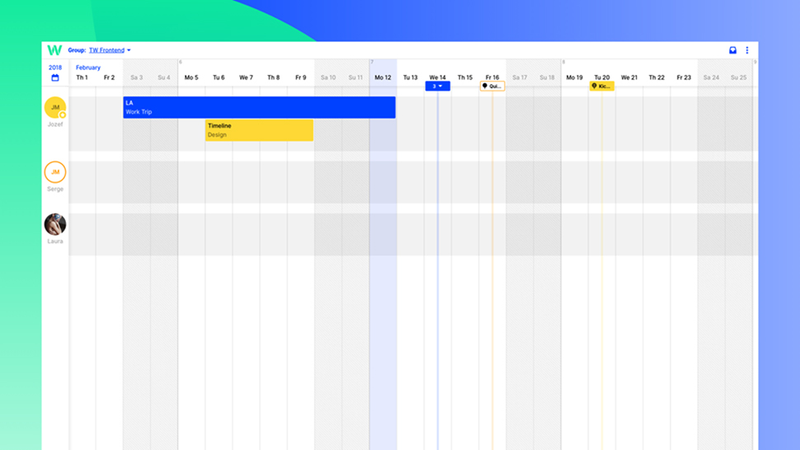The image size is (800, 450).
Task: Select the Su 25 weekend header
Action: [738, 78]
